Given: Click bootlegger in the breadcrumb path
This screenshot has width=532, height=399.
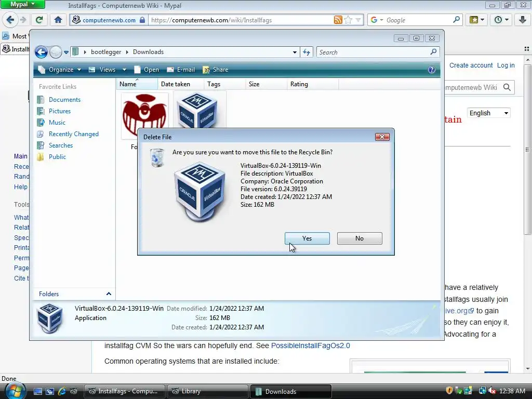Looking at the screenshot, I should click(106, 52).
